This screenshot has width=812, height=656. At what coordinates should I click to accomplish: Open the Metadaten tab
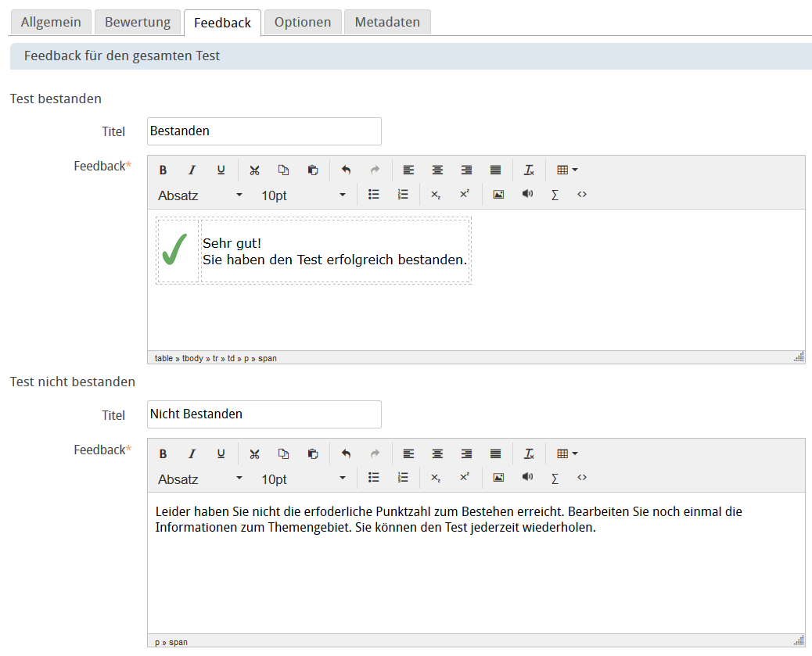point(387,22)
